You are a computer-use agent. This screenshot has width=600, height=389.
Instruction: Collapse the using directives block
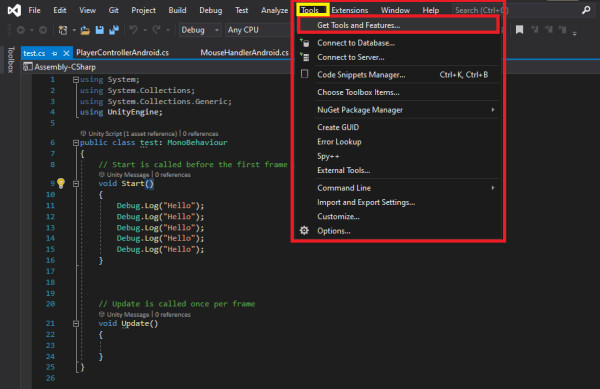click(76, 80)
